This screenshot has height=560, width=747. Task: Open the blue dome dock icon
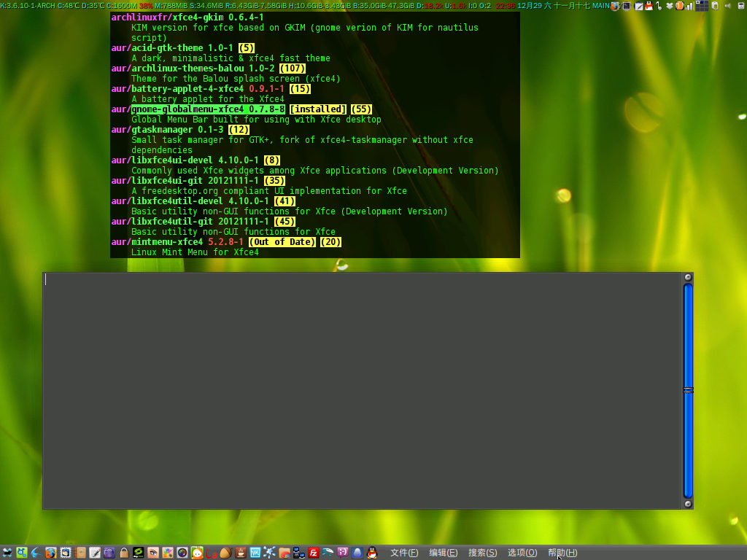pyautogui.click(x=357, y=553)
